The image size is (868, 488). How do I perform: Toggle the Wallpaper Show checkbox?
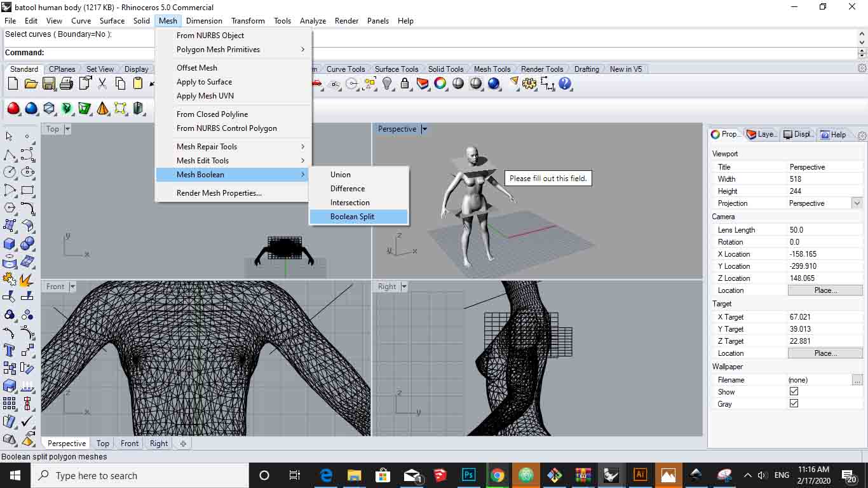(794, 391)
